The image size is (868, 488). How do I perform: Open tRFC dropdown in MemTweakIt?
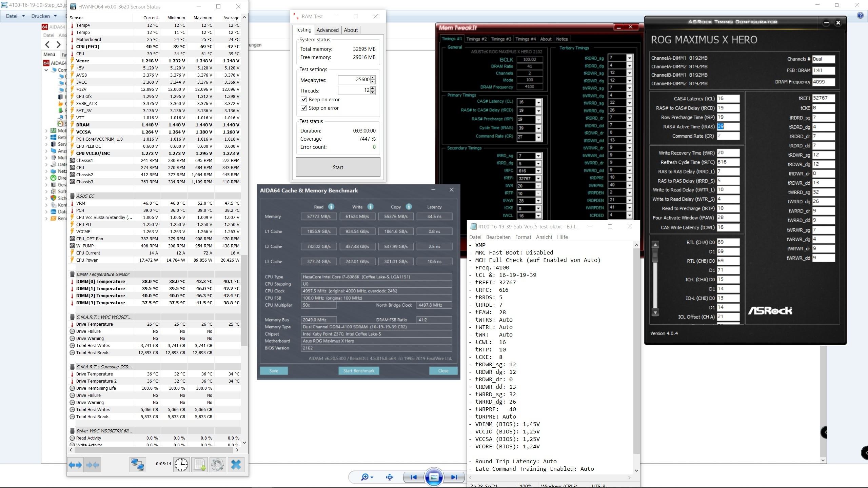tap(538, 171)
